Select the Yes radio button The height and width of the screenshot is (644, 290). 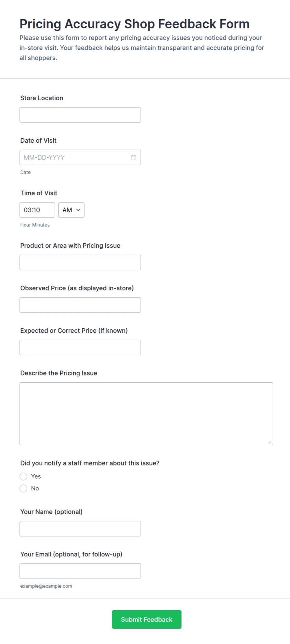[x=23, y=476]
